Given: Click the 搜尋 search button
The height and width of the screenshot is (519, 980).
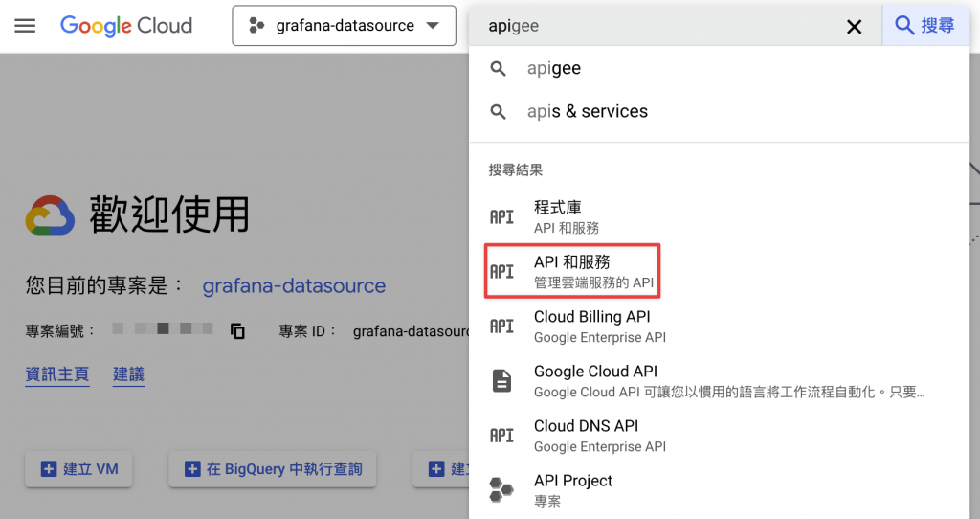Looking at the screenshot, I should 924,26.
